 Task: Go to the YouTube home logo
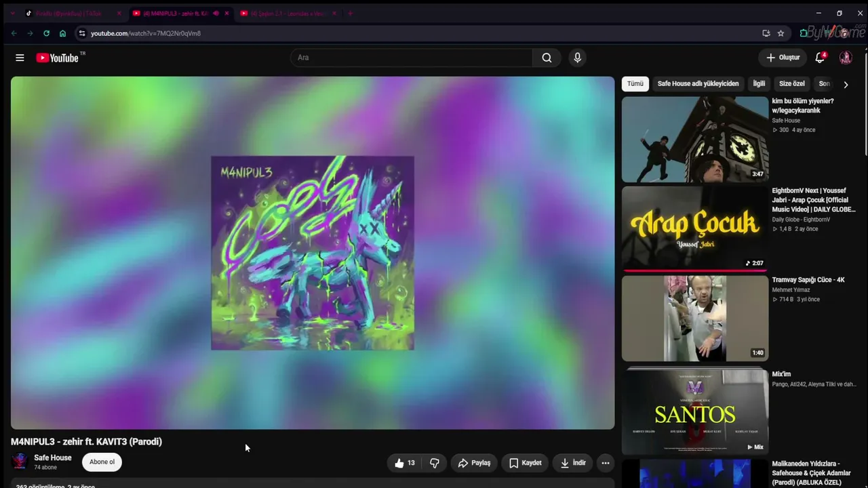pos(58,58)
